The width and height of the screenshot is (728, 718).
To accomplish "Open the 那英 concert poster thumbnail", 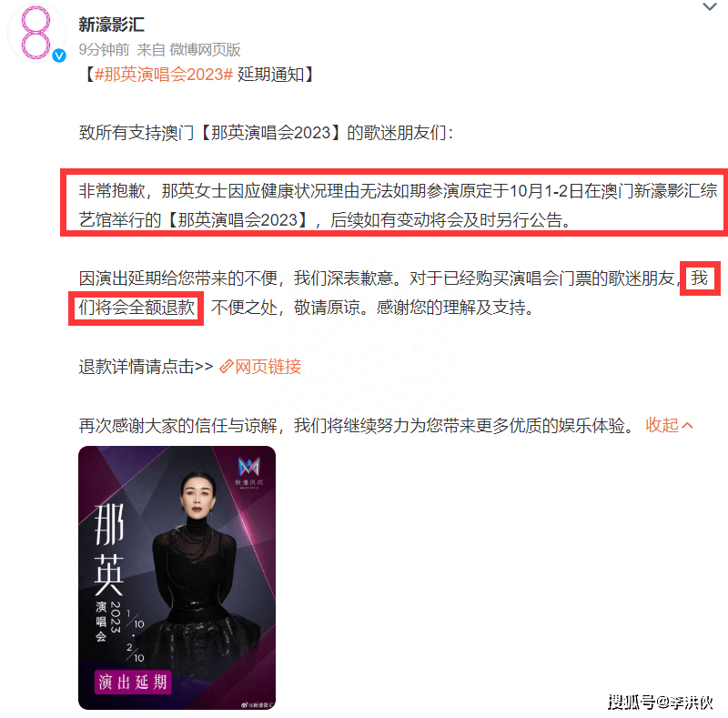I will [177, 578].
